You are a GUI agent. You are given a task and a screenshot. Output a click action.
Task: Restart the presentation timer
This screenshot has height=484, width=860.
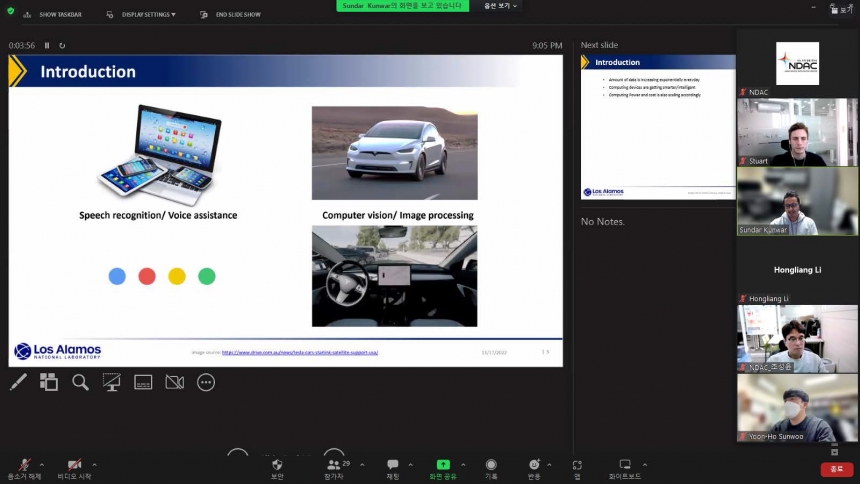[x=62, y=46]
